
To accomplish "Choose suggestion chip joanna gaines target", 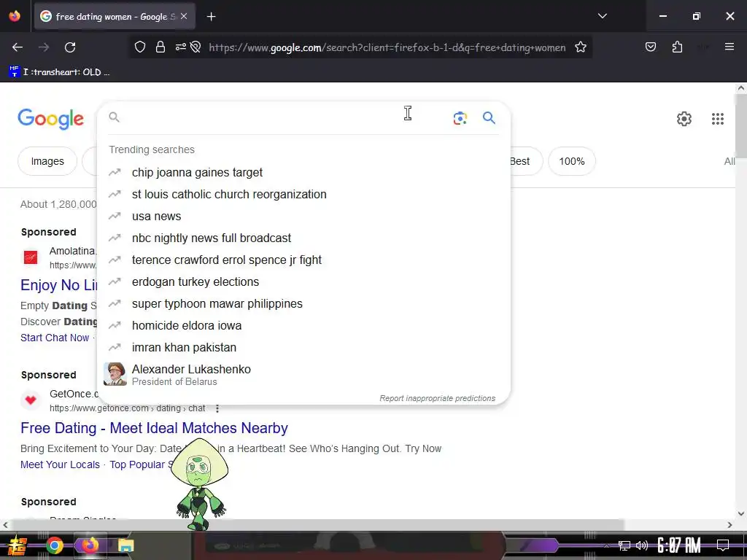I will pyautogui.click(x=303, y=172).
